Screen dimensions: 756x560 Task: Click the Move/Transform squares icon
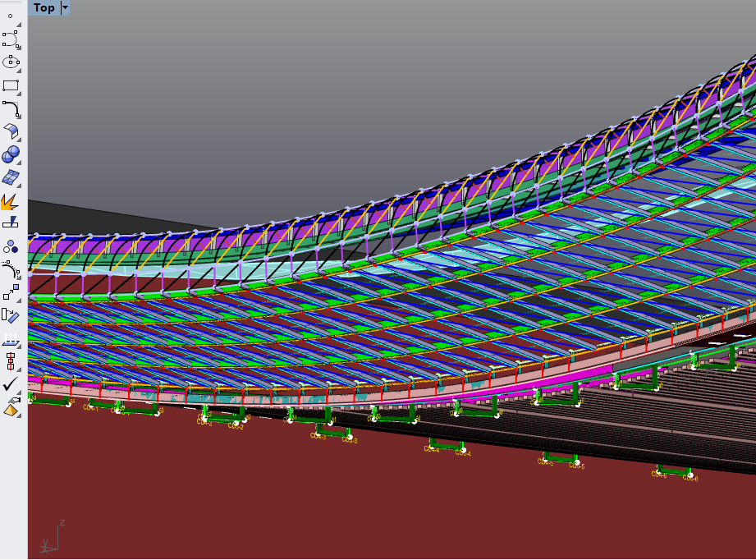(11, 292)
